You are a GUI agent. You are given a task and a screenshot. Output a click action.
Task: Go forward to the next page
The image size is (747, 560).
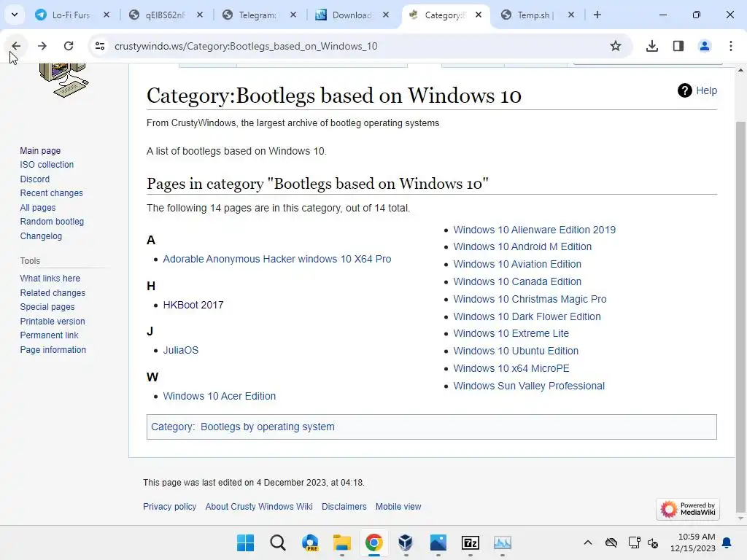pyautogui.click(x=42, y=46)
